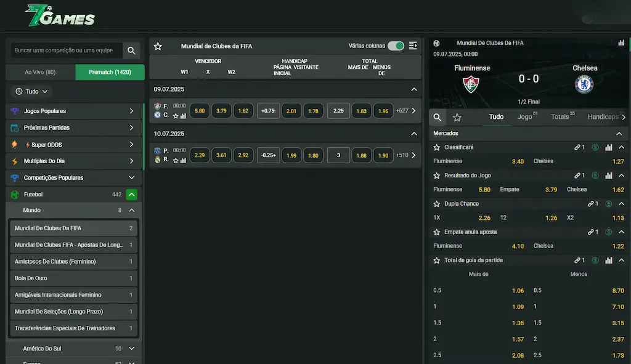
Task: Click cashout icon on Resultado do Jogo
Action: pos(595,176)
